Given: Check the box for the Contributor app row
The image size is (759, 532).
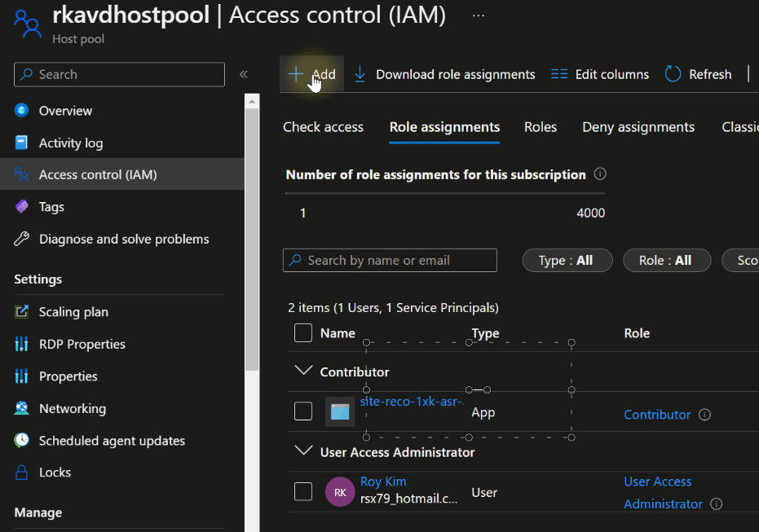Looking at the screenshot, I should 302,411.
